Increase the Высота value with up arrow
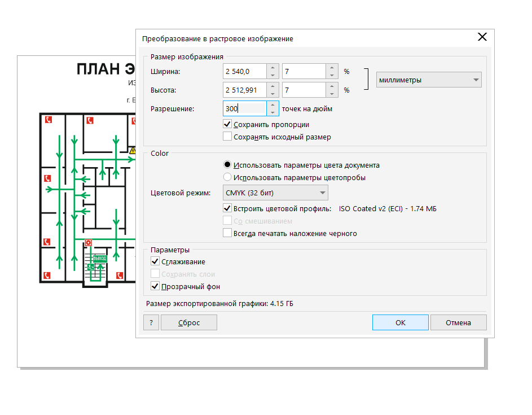 tap(273, 86)
